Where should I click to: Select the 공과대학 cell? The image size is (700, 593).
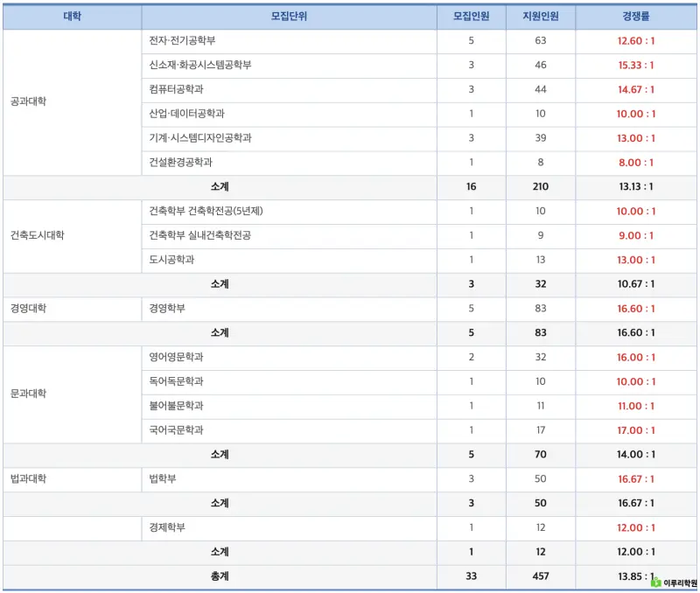point(73,101)
